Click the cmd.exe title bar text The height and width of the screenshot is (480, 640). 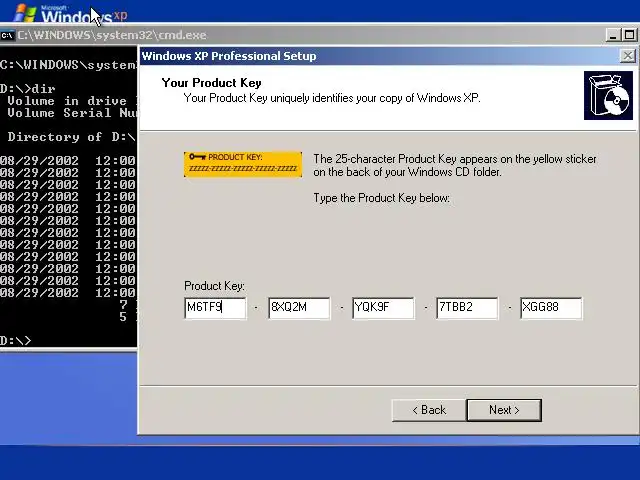point(112,35)
